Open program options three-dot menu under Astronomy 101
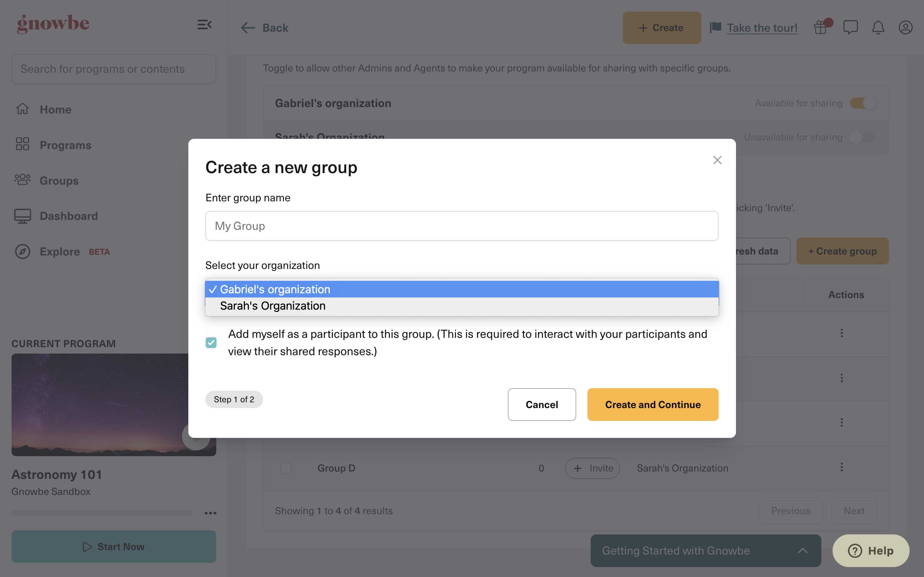 point(210,513)
